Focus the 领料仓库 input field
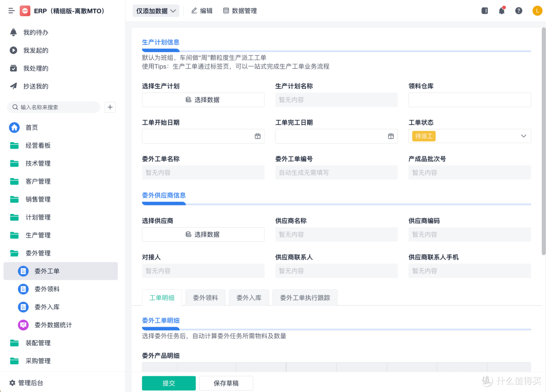Screen dimensions: 546x392 click(x=470, y=100)
